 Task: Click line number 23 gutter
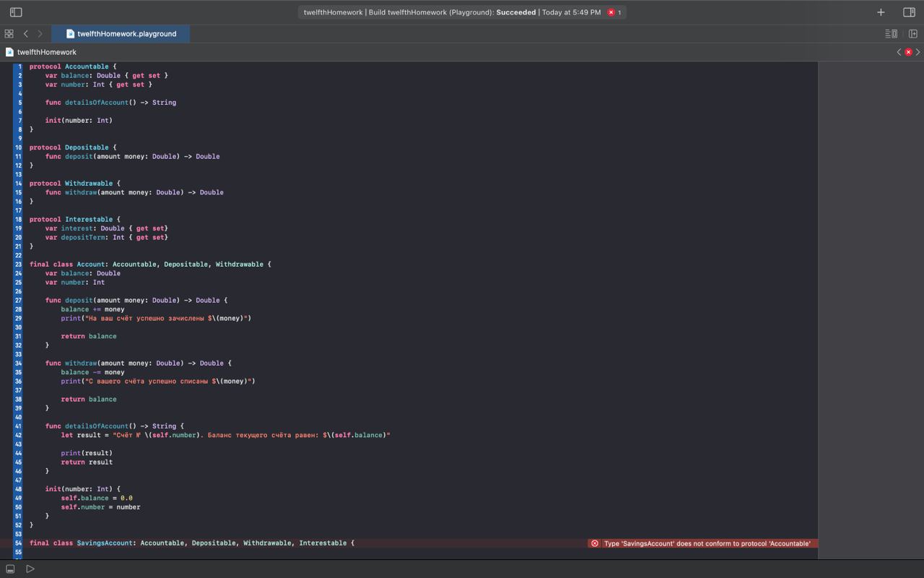click(18, 264)
